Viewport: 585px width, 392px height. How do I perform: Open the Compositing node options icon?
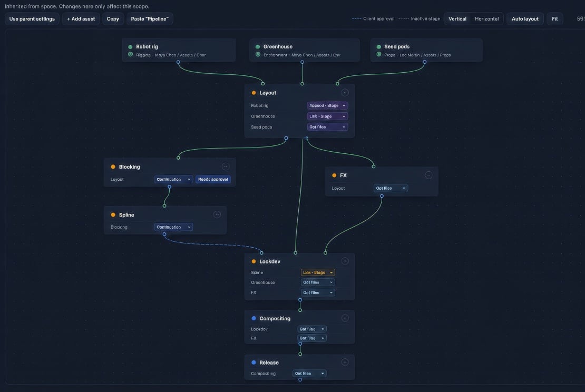click(345, 318)
